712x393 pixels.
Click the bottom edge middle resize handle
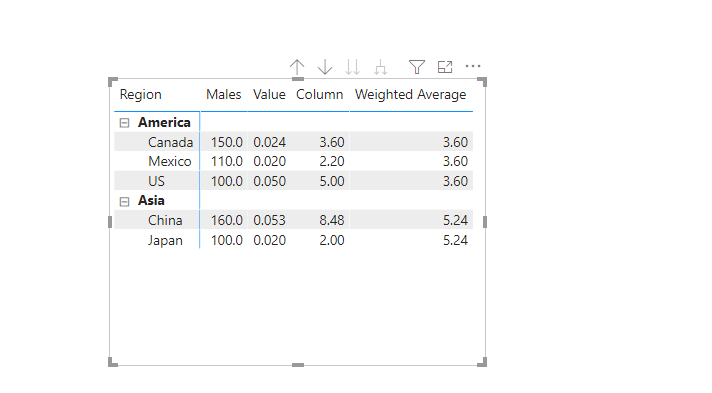coord(298,365)
